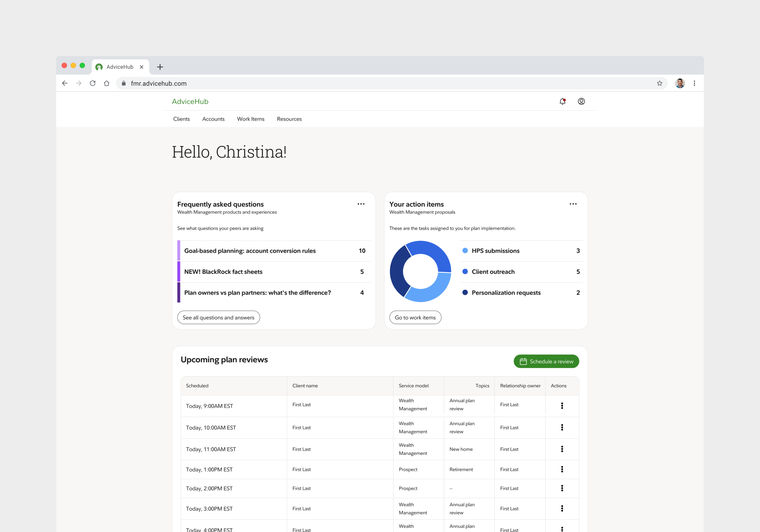The image size is (760, 532).
Task: Click See all questions and answers
Action: pyautogui.click(x=218, y=317)
